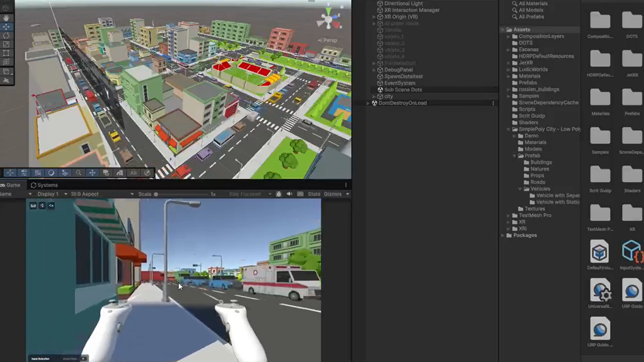Select the Rotate tool
This screenshot has width=644, height=362.
(7, 36)
